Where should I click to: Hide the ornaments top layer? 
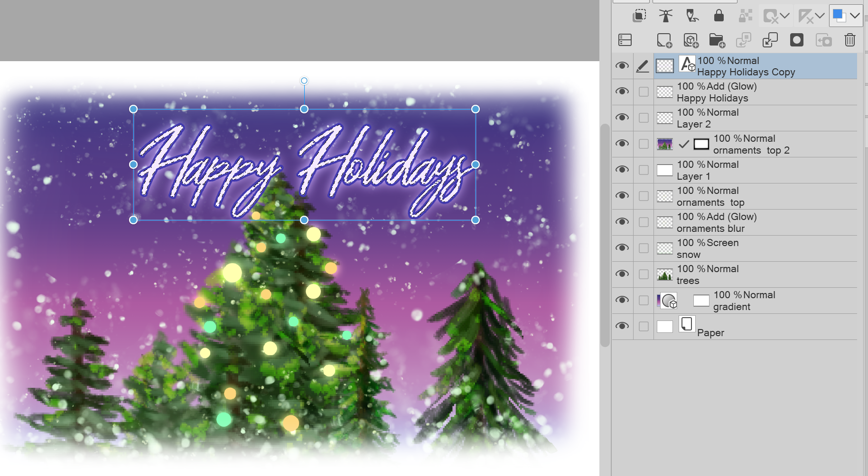(x=622, y=196)
